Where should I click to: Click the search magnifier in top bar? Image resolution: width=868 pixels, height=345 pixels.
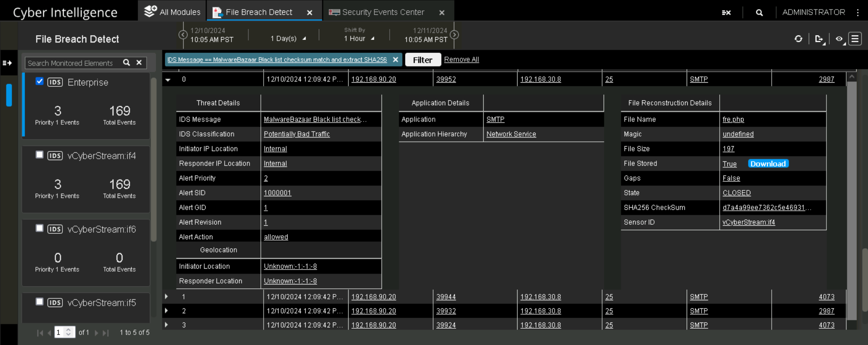[759, 13]
